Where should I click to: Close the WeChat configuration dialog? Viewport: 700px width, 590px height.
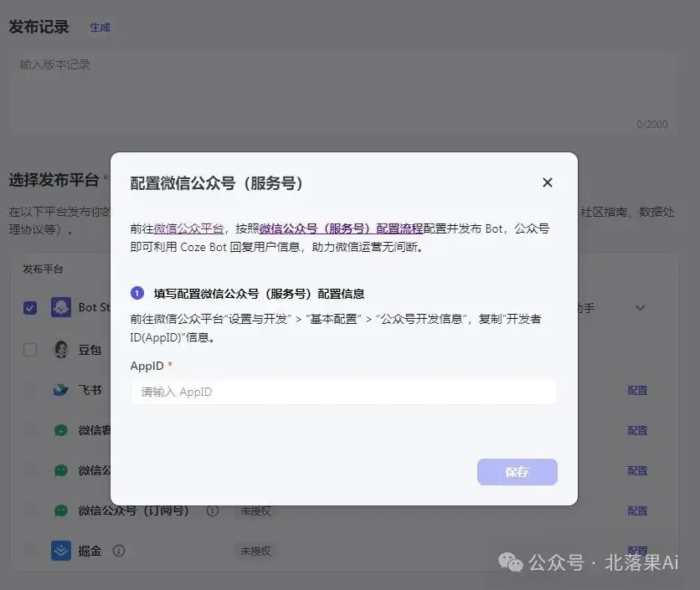(548, 182)
